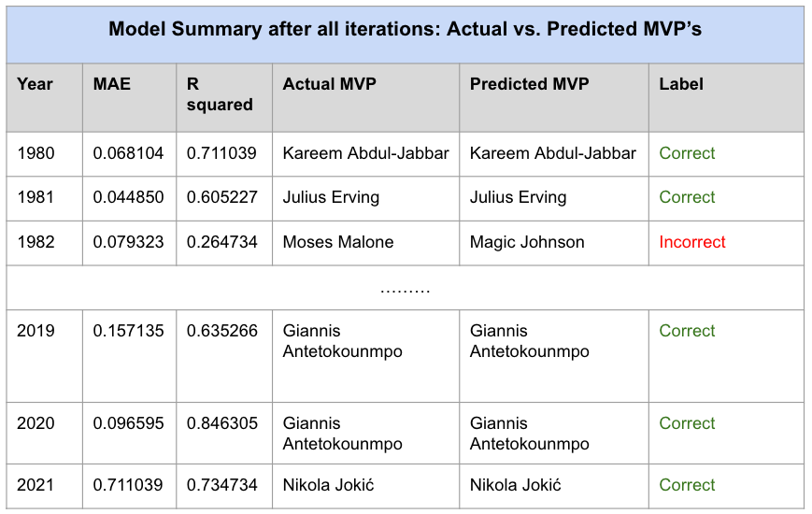
Task: Select the Magic Johnson predicted MVP cell
Action: coord(527,242)
